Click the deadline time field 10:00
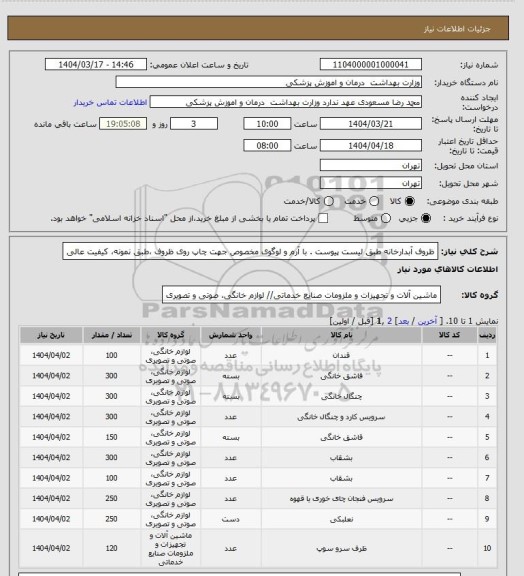Screen dimensions: 524x576 click(x=267, y=124)
